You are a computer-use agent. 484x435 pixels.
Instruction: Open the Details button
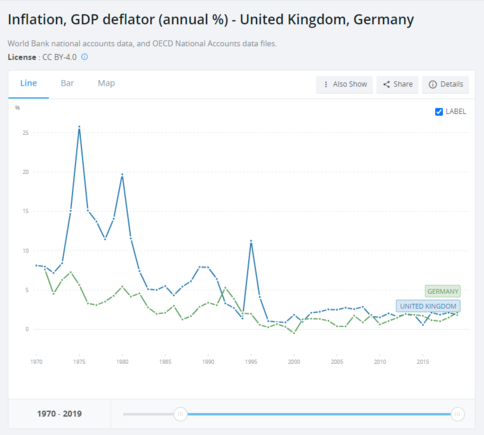[445, 85]
